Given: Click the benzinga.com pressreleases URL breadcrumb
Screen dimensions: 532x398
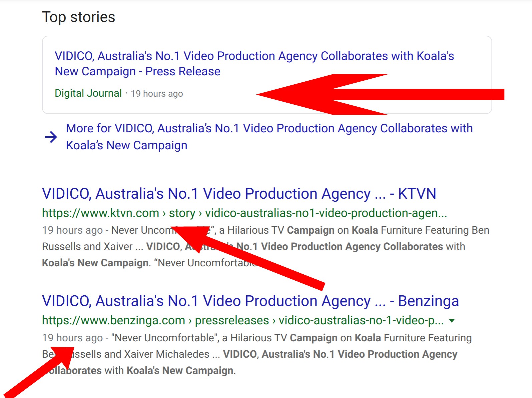Looking at the screenshot, I should 243,320.
